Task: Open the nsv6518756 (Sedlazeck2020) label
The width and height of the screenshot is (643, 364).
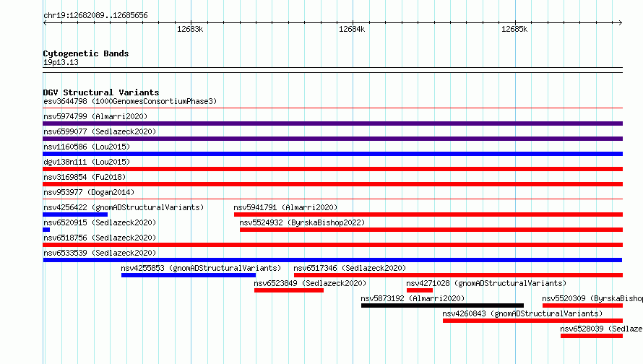Action: (x=100, y=238)
